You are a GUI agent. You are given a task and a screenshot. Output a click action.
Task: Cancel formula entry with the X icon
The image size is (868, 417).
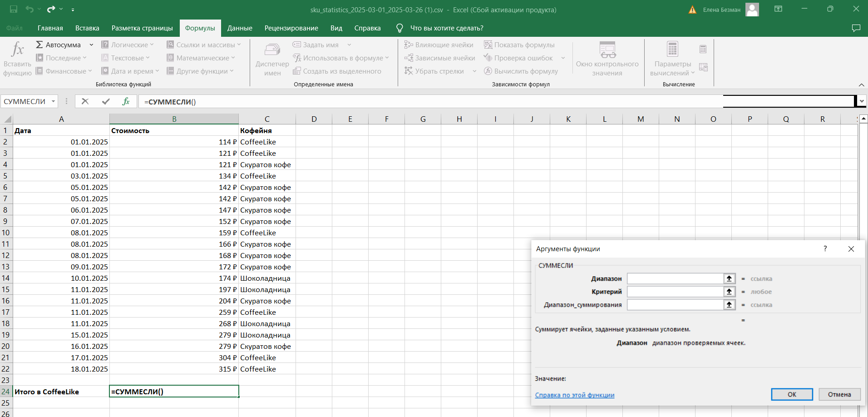85,101
